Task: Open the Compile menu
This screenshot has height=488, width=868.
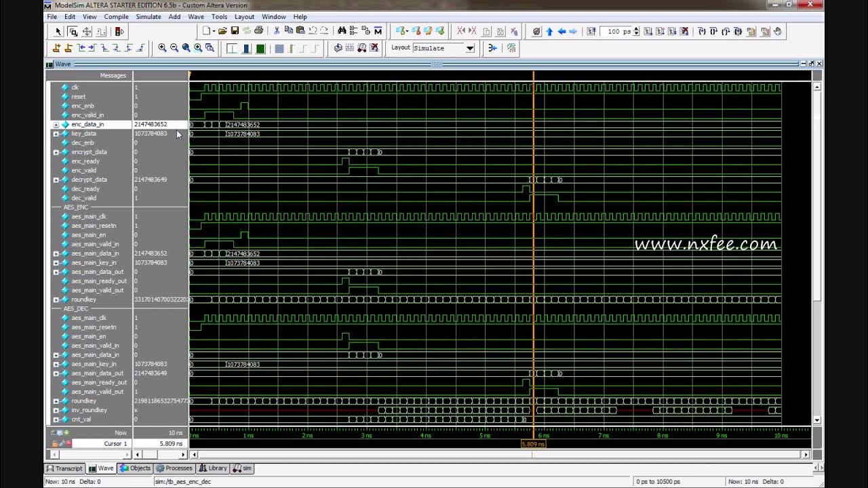Action: 116,16
